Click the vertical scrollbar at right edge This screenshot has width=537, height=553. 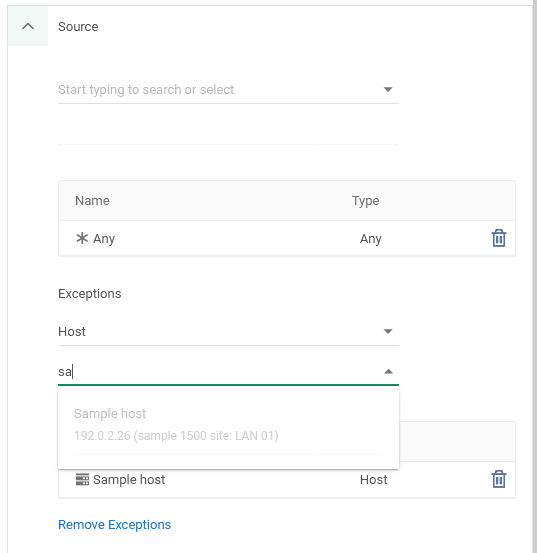[x=534, y=276]
